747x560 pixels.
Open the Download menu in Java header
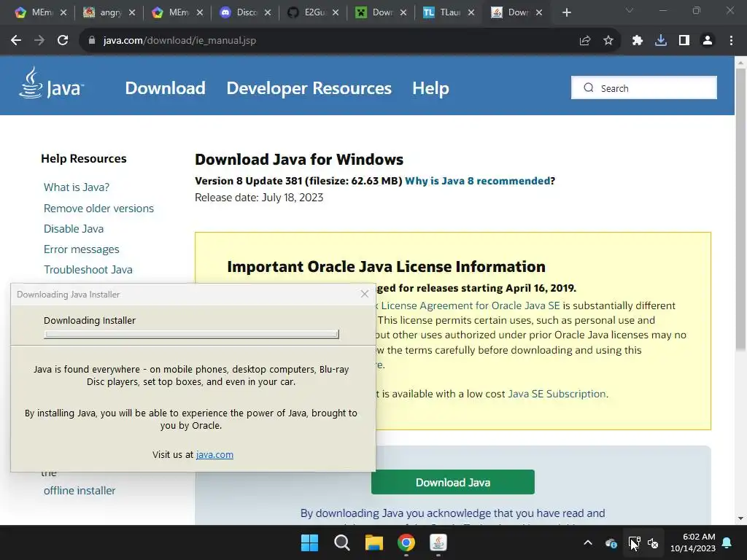coord(166,88)
